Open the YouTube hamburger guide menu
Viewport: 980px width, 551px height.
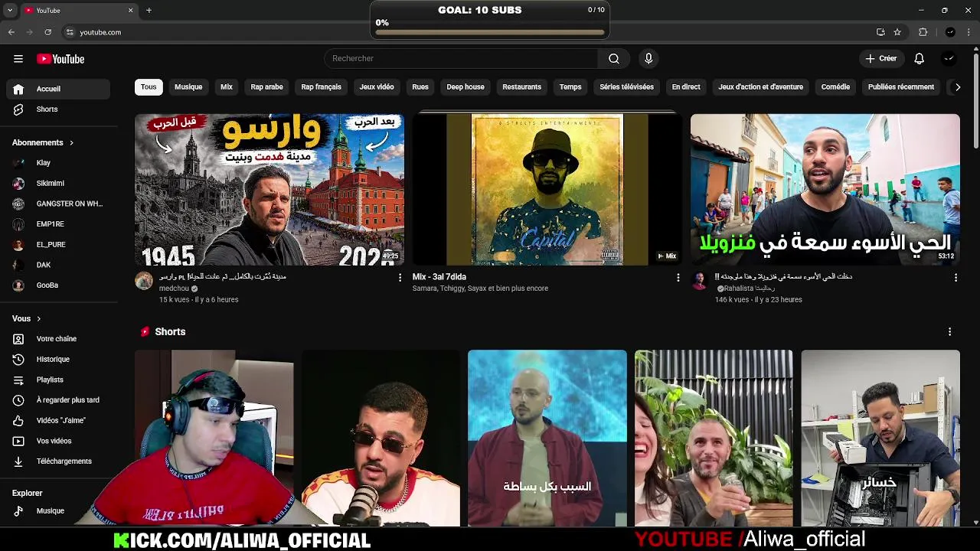click(x=18, y=59)
